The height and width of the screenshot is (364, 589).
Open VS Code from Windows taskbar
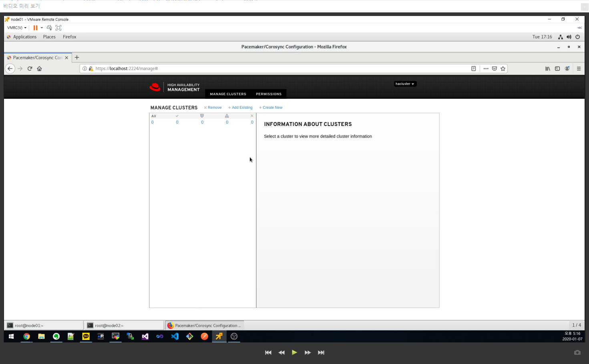[175, 336]
